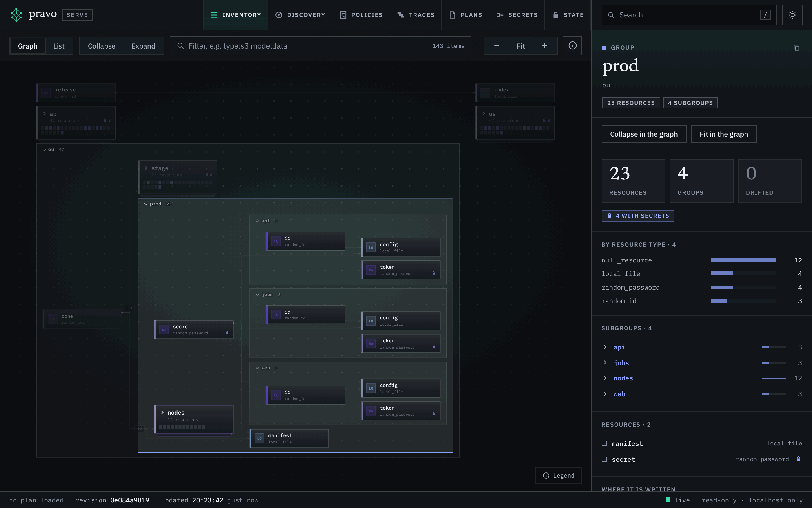812x508 pixels.
Task: Click the RA icon on the secret node
Action: (x=164, y=330)
